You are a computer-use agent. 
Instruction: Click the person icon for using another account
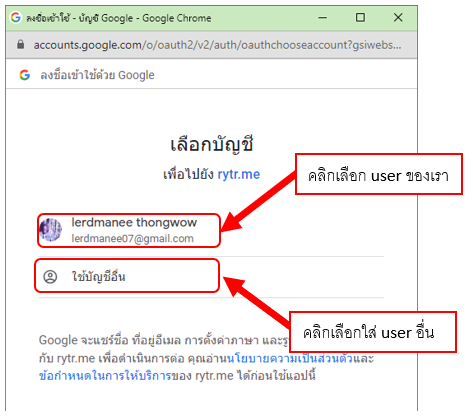pyautogui.click(x=50, y=277)
